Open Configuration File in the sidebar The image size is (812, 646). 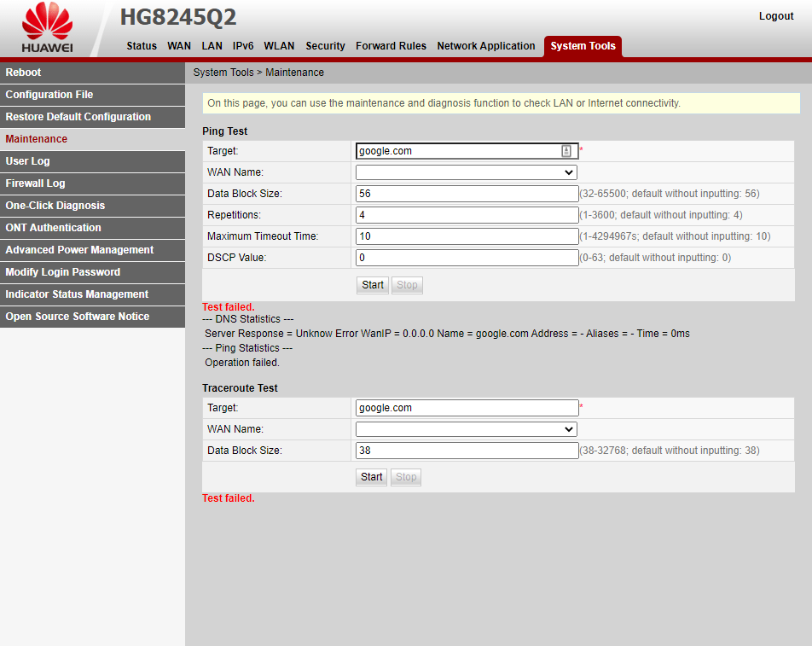[x=92, y=95]
